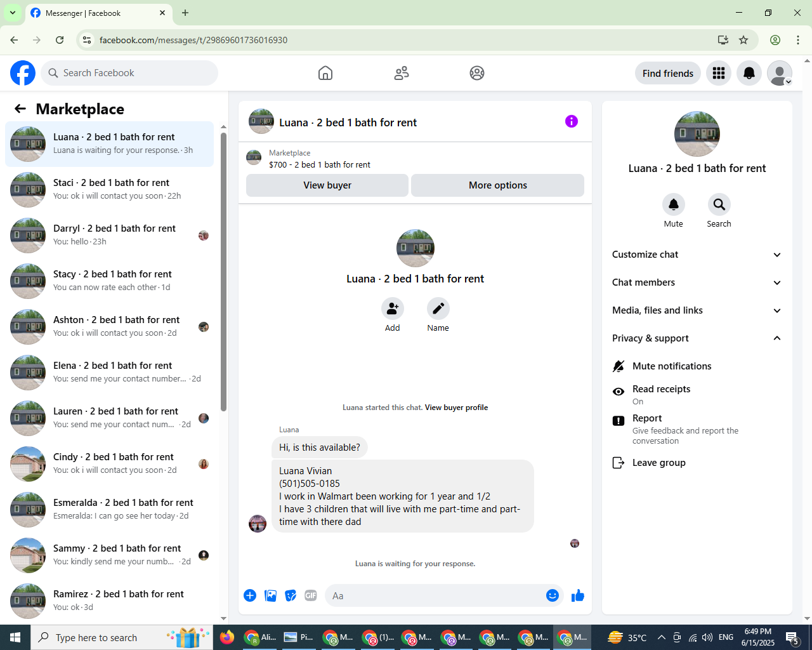The image size is (812, 650).
Task: Attach a photo with the image icon
Action: 271,595
